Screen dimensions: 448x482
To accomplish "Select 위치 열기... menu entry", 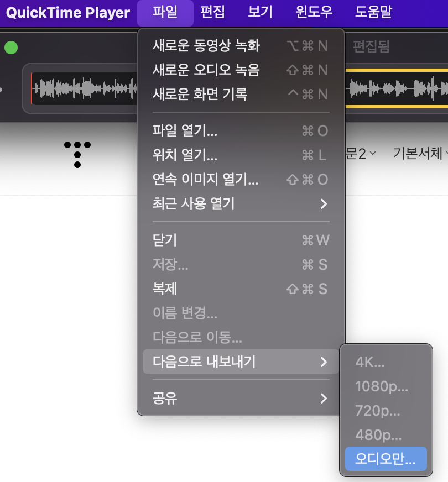I will tap(241, 155).
